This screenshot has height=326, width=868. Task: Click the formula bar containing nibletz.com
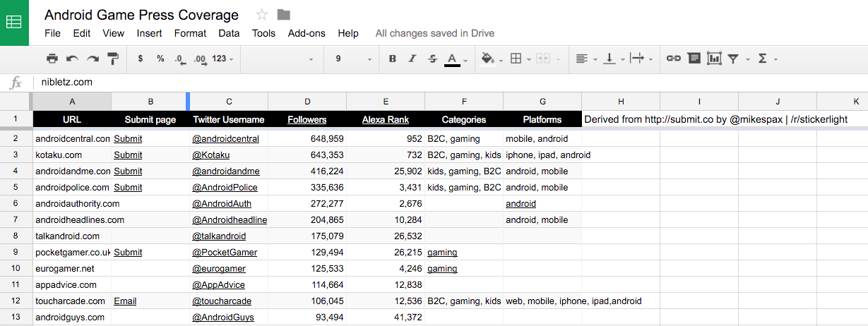point(451,83)
